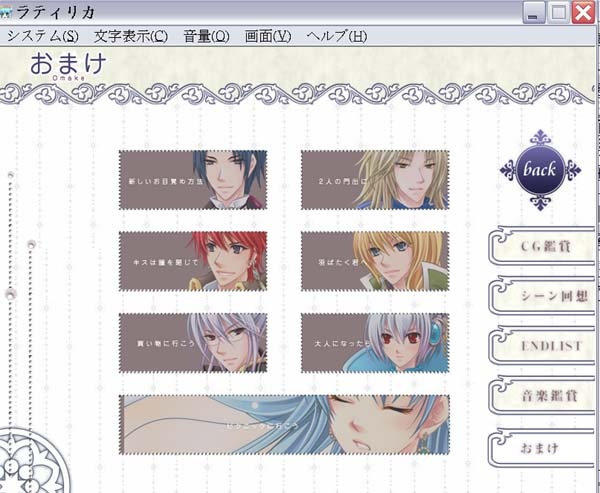The image size is (600, 493).
Task: Minimize the ラティリカ window
Action: click(x=533, y=13)
